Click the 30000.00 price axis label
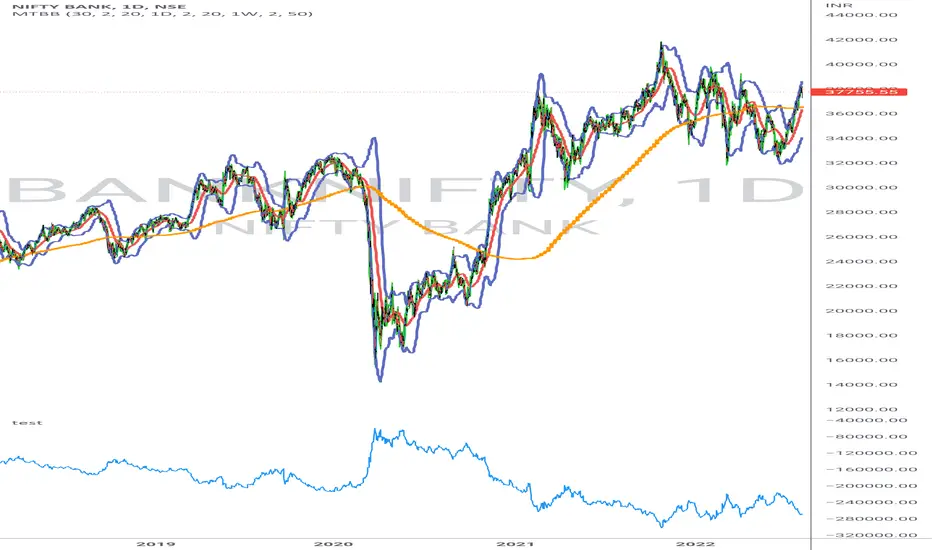This screenshot has height=550, width=932. pos(862,187)
